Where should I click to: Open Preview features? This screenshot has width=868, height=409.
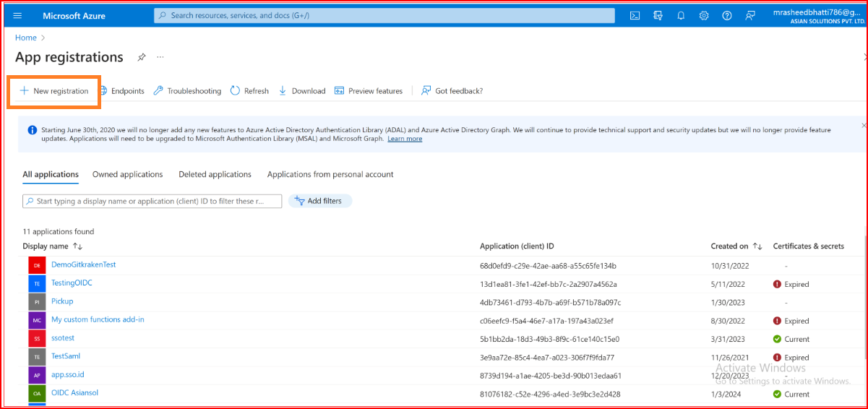pyautogui.click(x=369, y=91)
